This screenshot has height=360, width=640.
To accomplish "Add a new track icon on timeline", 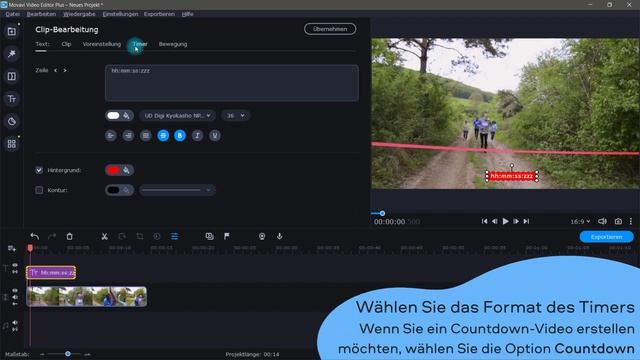I will point(11,248).
